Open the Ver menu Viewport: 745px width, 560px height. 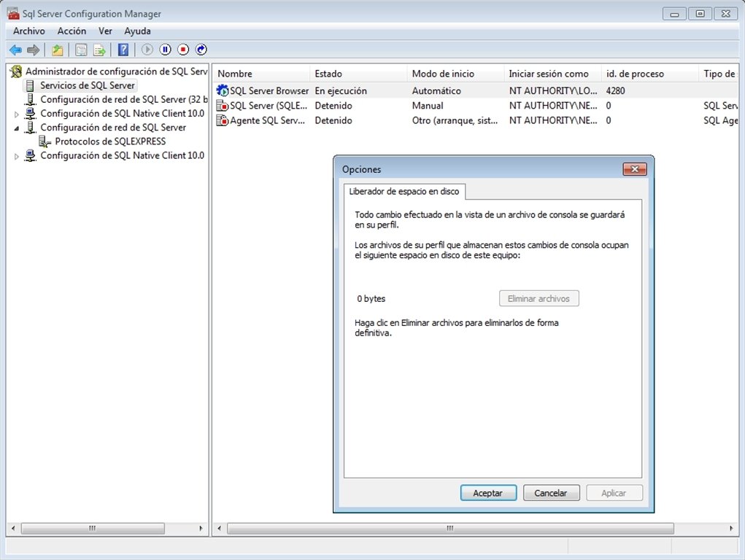(105, 31)
